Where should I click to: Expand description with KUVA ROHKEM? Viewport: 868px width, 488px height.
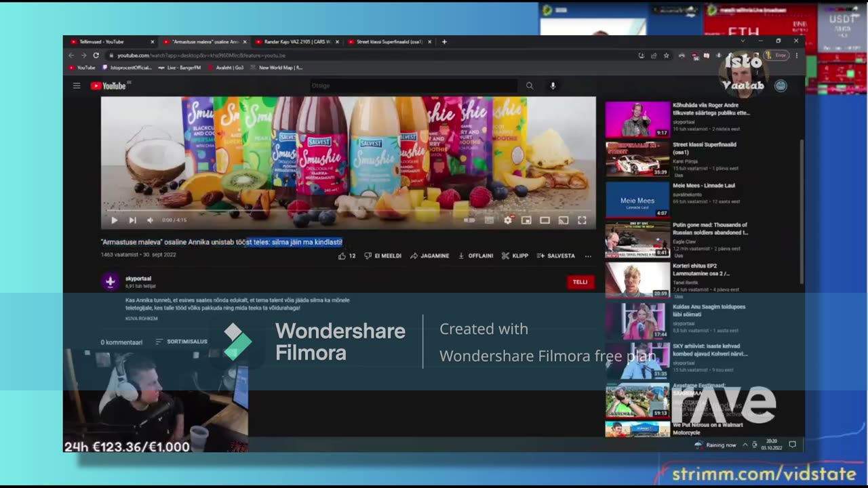coord(142,319)
